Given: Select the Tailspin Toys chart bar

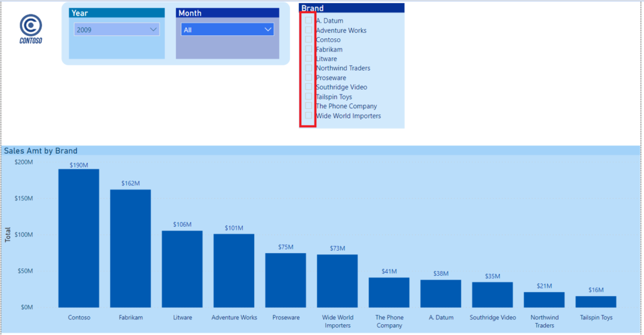Looking at the screenshot, I should 596,302.
